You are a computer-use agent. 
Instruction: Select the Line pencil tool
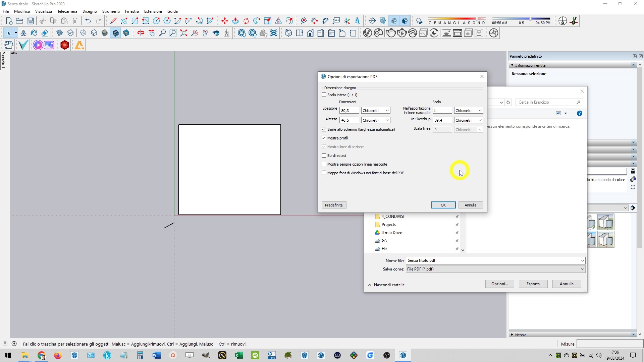[113, 21]
